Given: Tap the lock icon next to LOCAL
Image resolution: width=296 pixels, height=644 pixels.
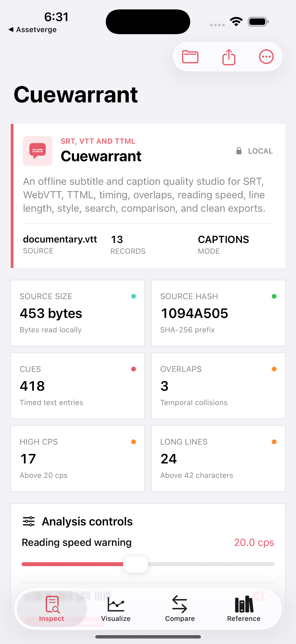Looking at the screenshot, I should [x=239, y=151].
